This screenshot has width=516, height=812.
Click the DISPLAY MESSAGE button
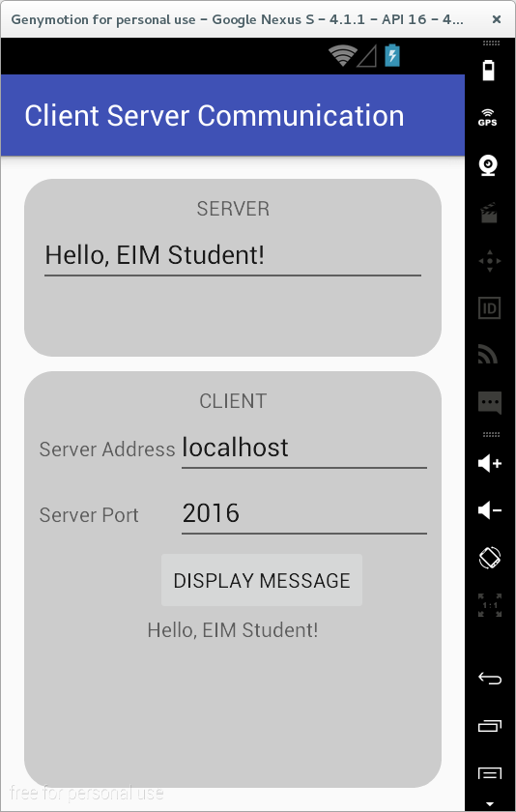[x=261, y=580]
